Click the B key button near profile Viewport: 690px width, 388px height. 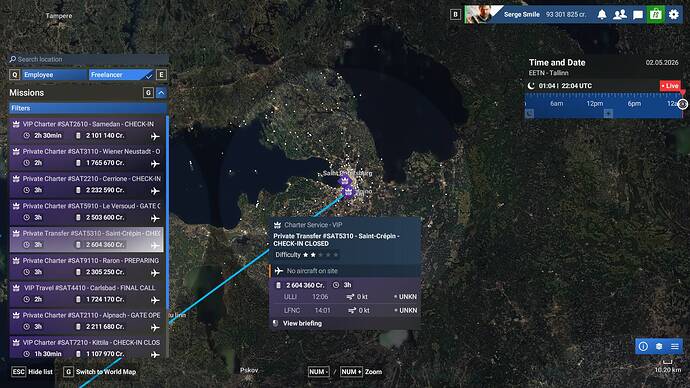coord(455,15)
